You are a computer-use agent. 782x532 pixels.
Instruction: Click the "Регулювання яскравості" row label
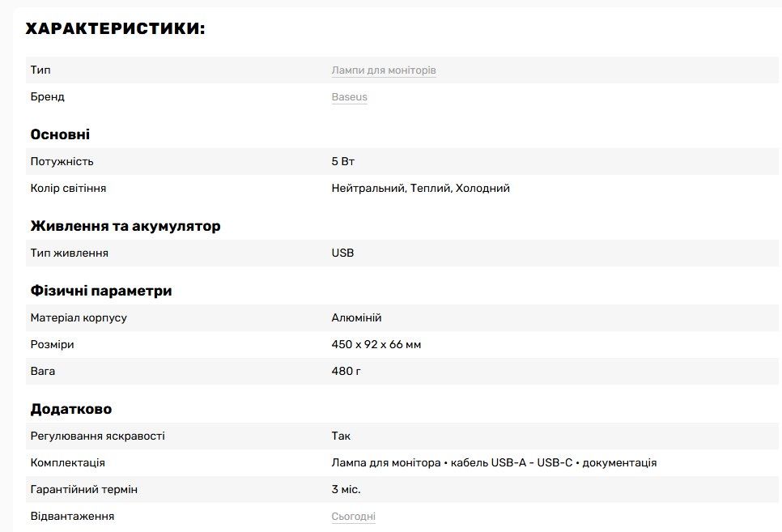pyautogui.click(x=97, y=436)
